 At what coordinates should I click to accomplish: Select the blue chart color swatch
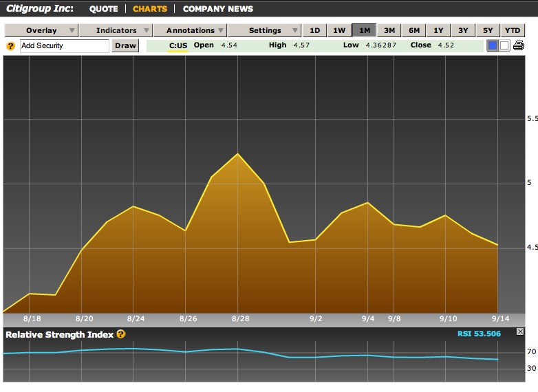pyautogui.click(x=493, y=46)
